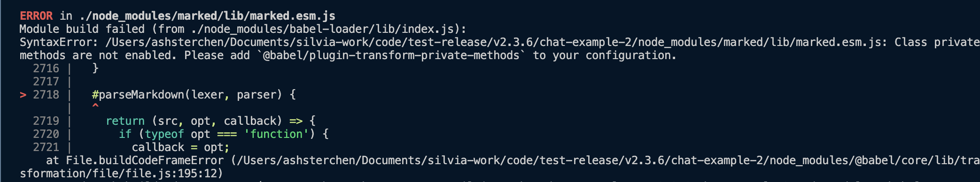Click File.buildCodeFrameError in the stack trace
Screen dimensions: 980x182
pos(145,160)
